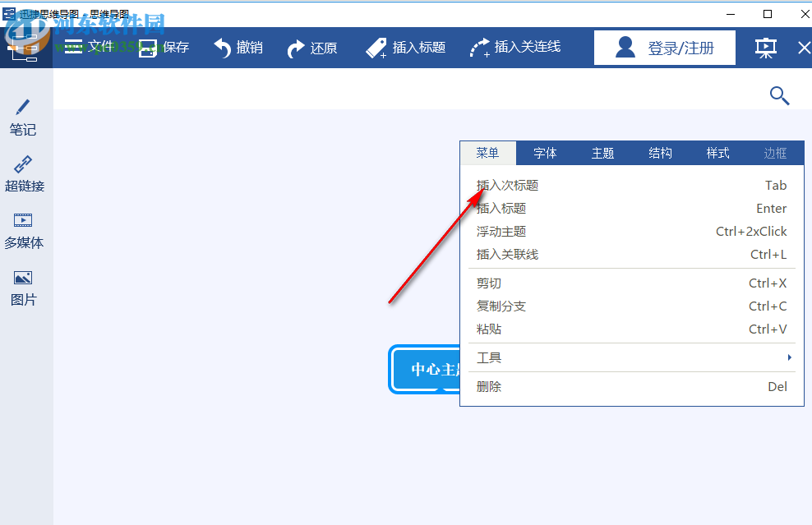Select the 笔记 (notes) tool
812x525 pixels.
(24, 117)
